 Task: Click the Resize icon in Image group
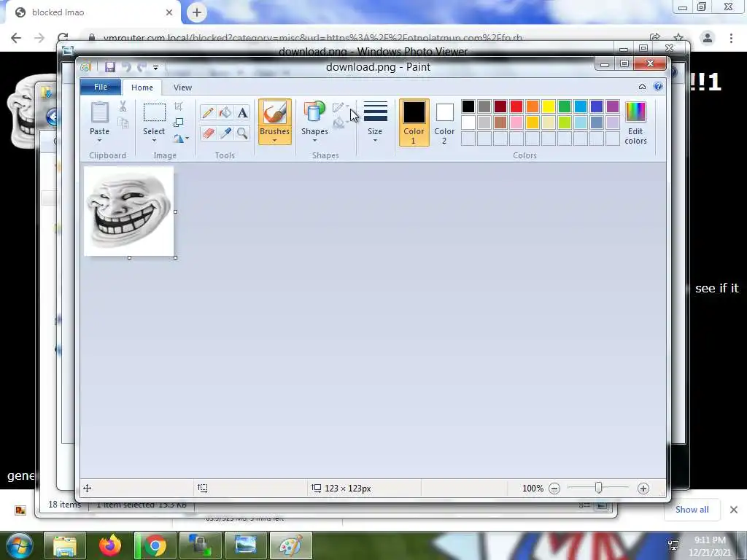coord(178,122)
